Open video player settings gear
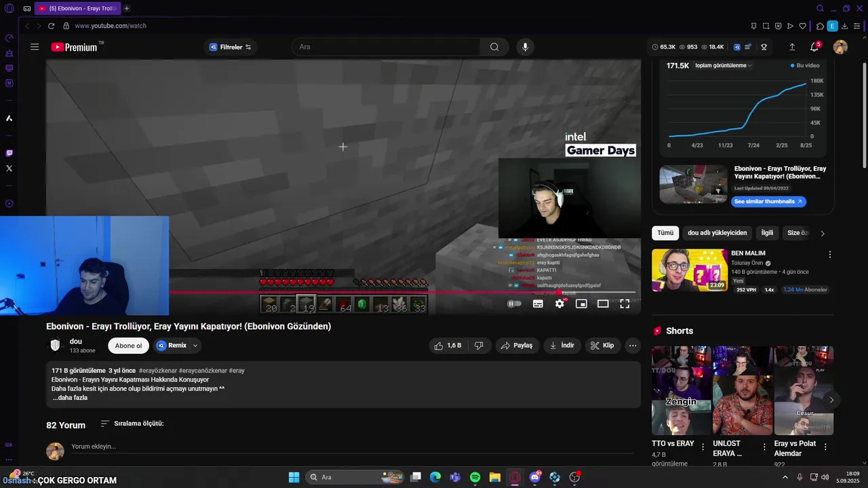The image size is (868, 488). [x=559, y=304]
